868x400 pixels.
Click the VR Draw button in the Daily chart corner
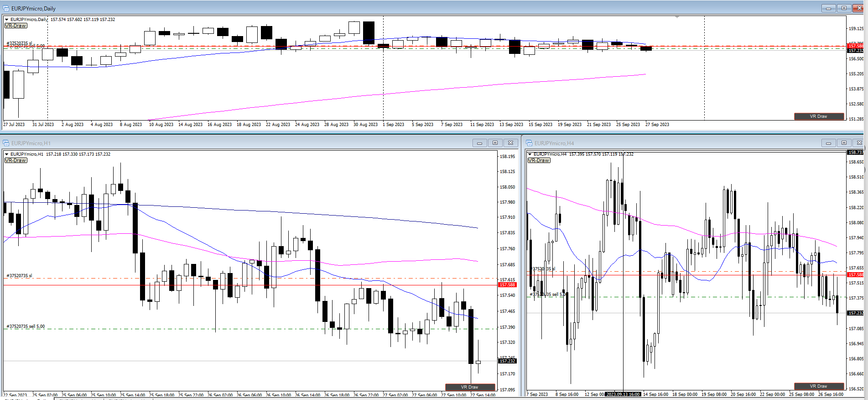tap(818, 116)
